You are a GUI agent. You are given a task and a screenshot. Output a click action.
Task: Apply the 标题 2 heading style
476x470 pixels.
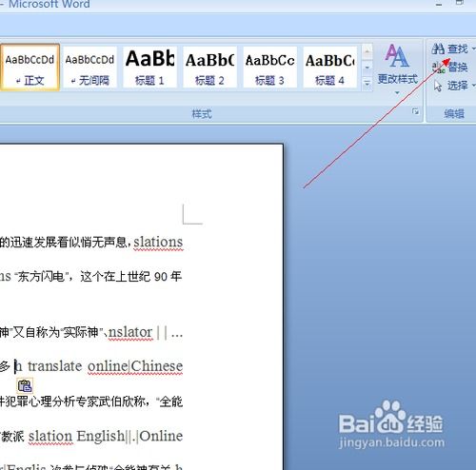209,68
